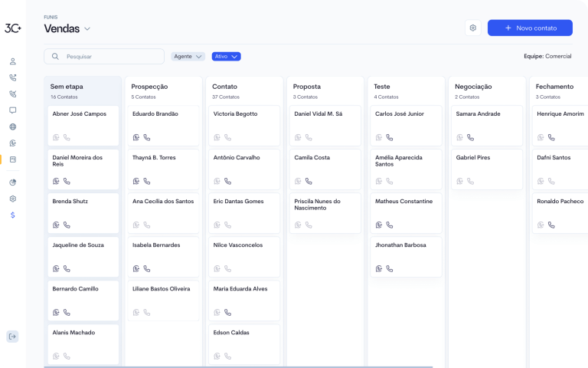Click WhatsApp icon on Isabela Bernardes card
This screenshot has width=588, height=368.
(x=136, y=268)
